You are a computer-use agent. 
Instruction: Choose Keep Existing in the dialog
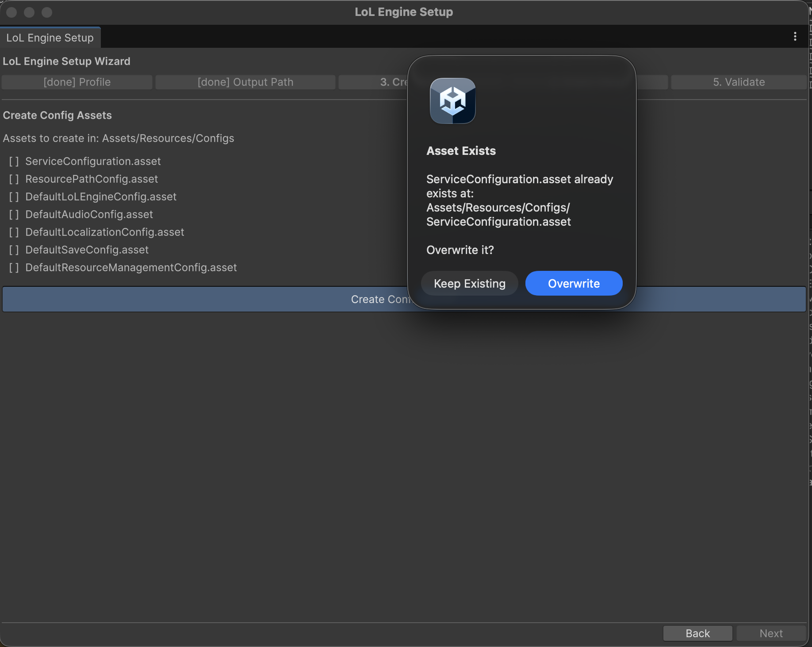(x=469, y=283)
